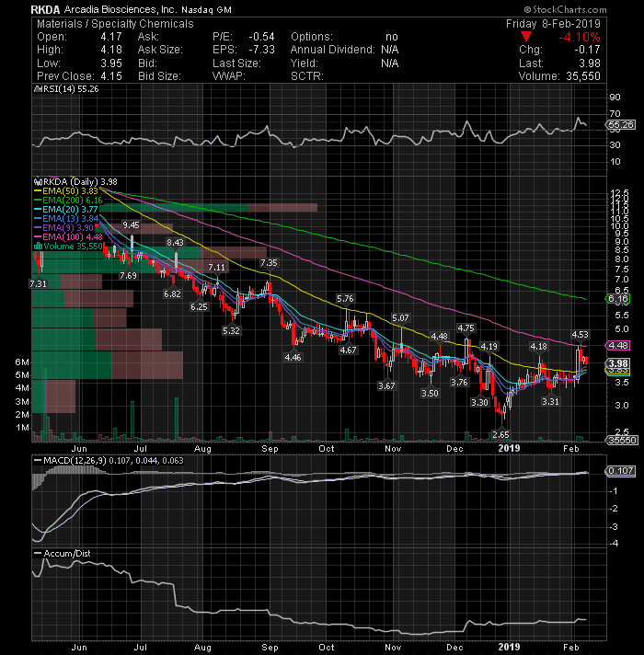This screenshot has height=655, width=644.
Task: Click the 4.75 peak price label
Action: [466, 327]
